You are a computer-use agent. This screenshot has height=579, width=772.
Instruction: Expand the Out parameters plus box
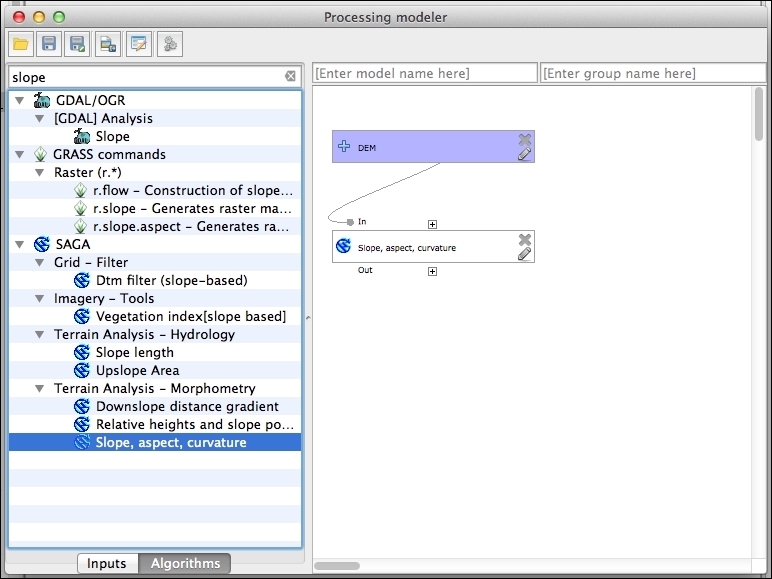[432, 271]
